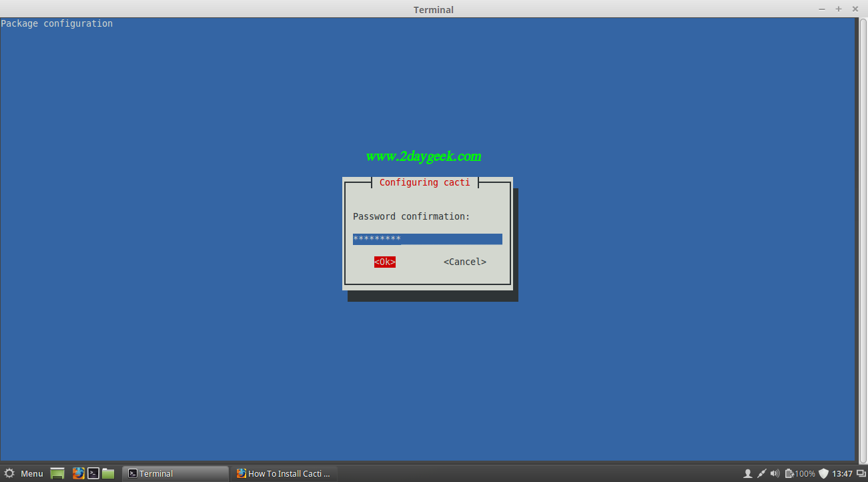Launch Firefox from the panel launcher
Viewport: 868px width, 482px height.
pos(78,473)
